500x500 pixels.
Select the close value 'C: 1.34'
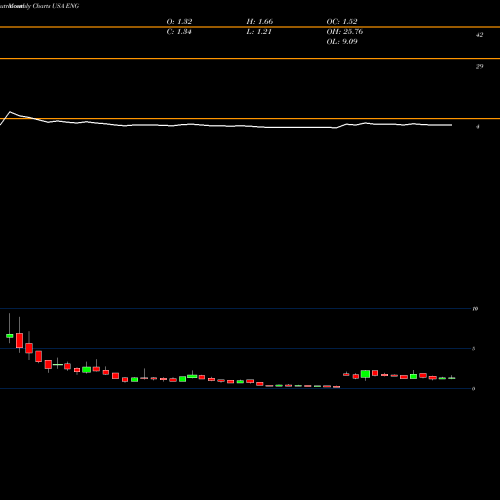(179, 31)
